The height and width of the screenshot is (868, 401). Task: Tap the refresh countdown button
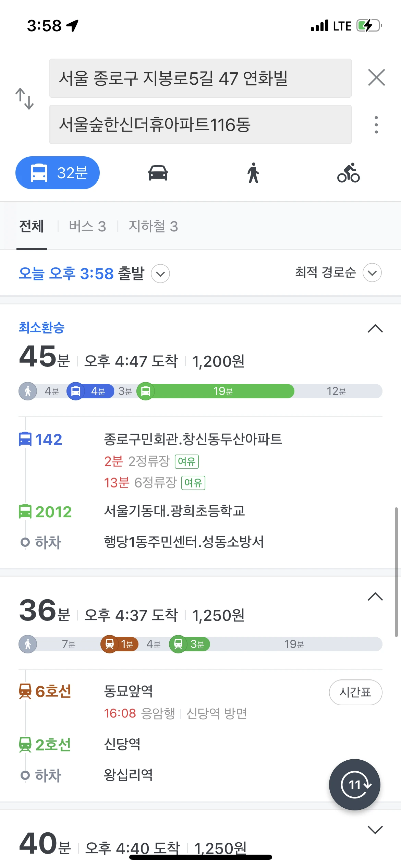[355, 784]
